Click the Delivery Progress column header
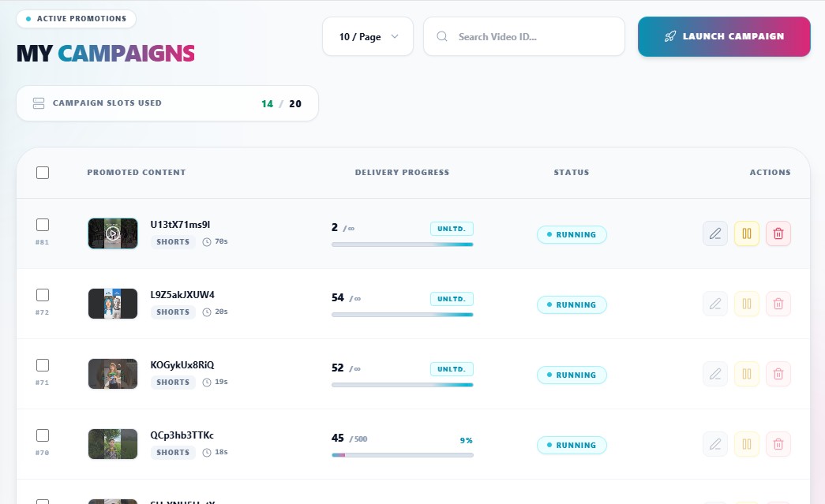Image resolution: width=825 pixels, height=504 pixels. pyautogui.click(x=402, y=173)
